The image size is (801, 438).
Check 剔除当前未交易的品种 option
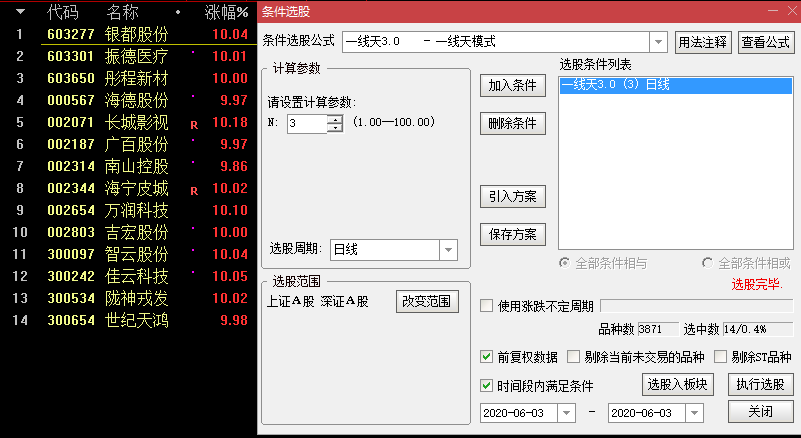tap(574, 356)
